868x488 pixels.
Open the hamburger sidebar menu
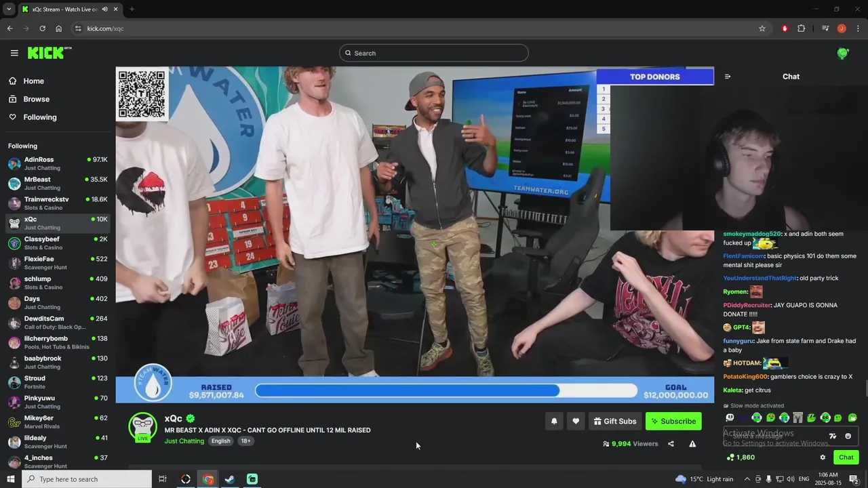pyautogui.click(x=14, y=53)
